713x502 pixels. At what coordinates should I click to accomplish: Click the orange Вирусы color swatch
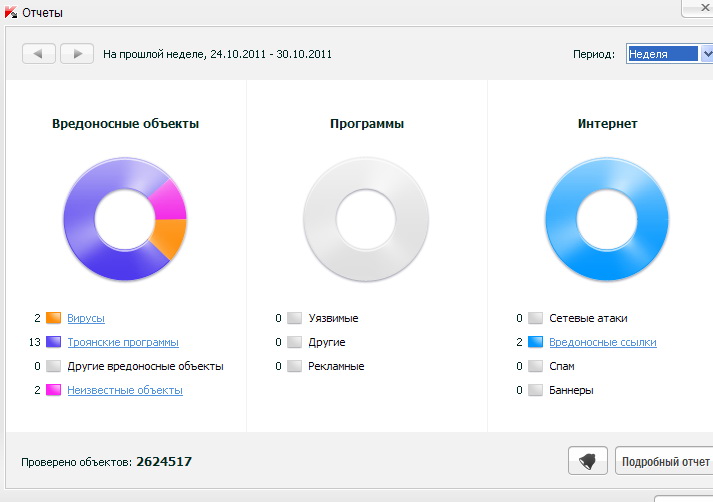[x=54, y=318]
